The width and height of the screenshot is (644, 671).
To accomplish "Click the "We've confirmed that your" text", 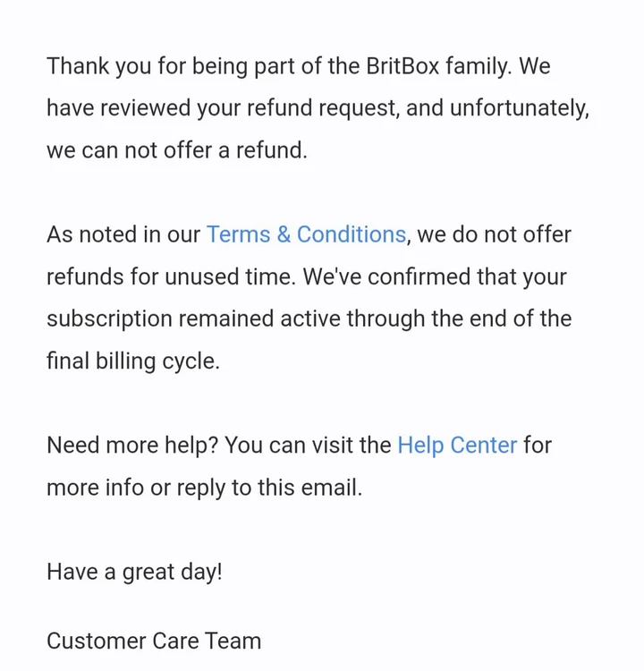I will pos(435,277).
